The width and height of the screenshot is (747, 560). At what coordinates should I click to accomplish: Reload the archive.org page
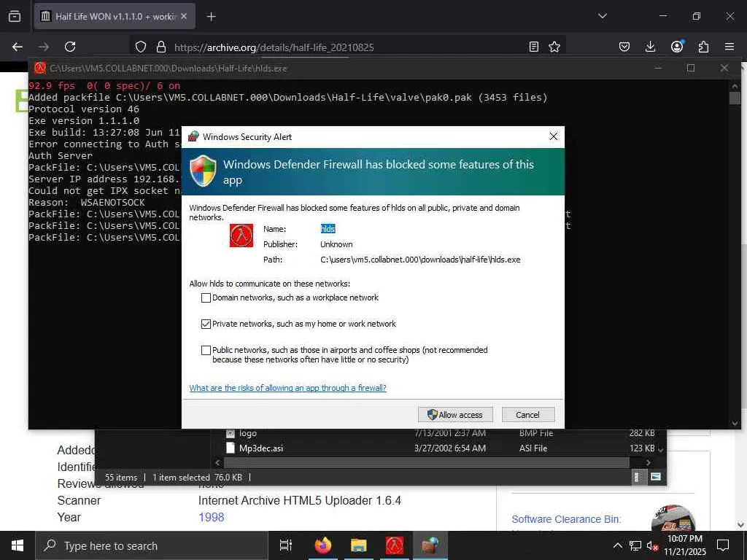coord(70,47)
